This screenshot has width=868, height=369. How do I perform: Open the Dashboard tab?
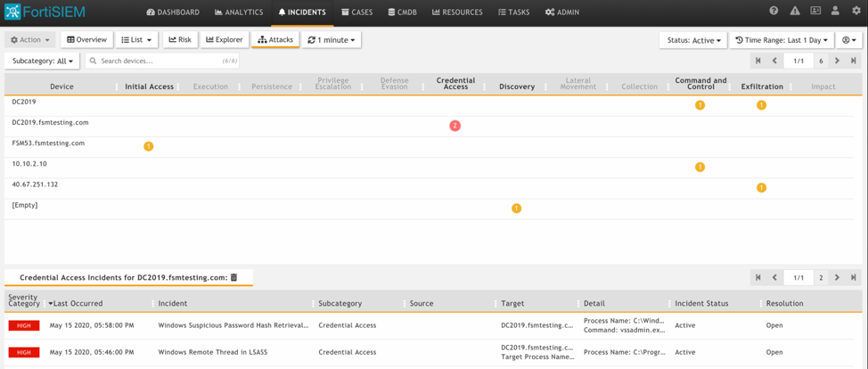coord(173,12)
